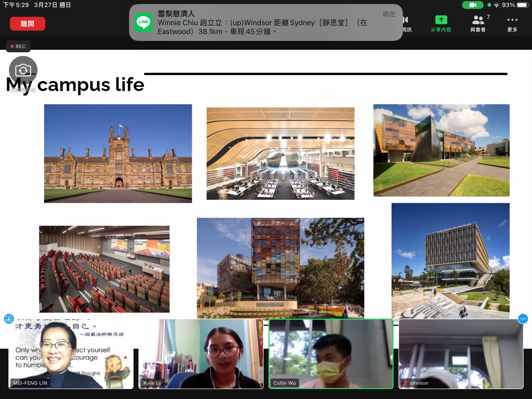Open the 更多 three-dot more menu
Image resolution: width=532 pixels, height=399 pixels.
(x=512, y=20)
